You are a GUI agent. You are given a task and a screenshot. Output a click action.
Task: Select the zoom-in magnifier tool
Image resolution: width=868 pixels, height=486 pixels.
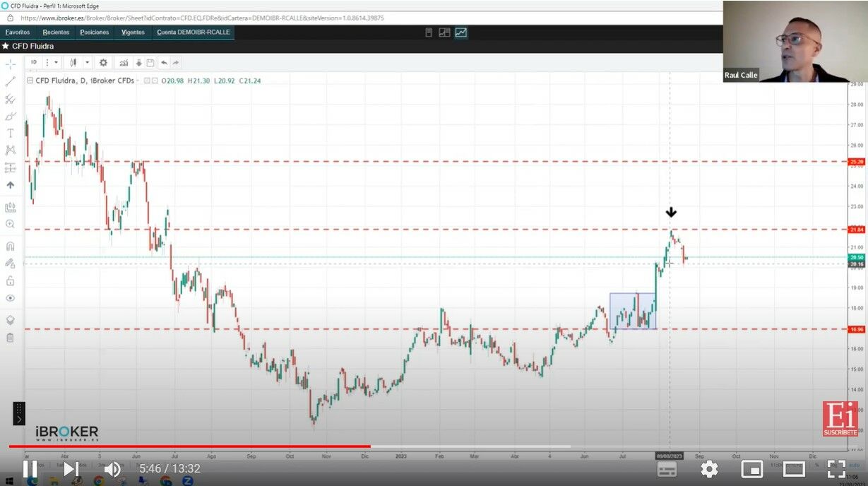[x=10, y=224]
